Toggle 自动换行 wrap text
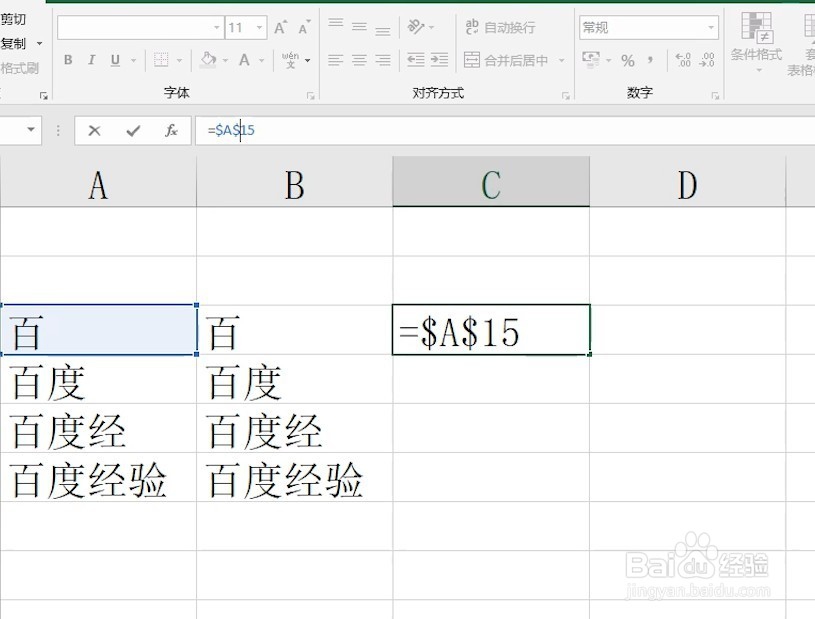This screenshot has width=815, height=619. tap(500, 27)
